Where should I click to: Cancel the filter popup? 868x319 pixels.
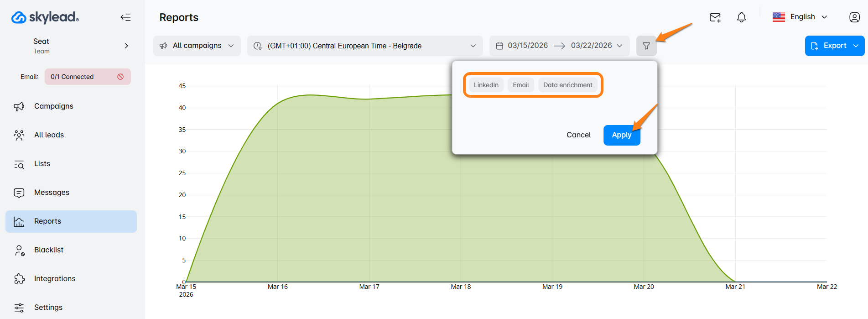click(x=578, y=135)
